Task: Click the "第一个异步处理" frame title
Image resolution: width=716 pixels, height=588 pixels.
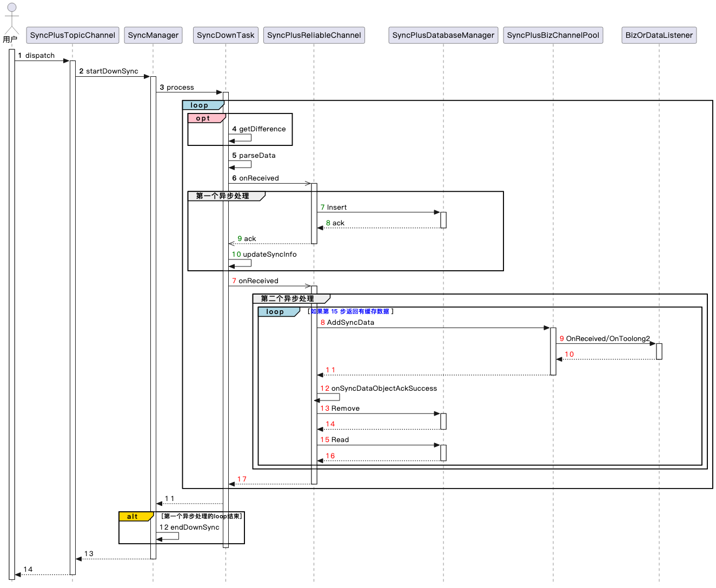Action: (223, 196)
